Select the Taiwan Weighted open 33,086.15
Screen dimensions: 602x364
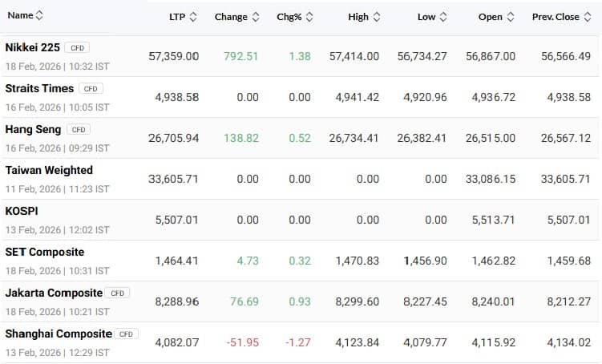[x=491, y=179]
